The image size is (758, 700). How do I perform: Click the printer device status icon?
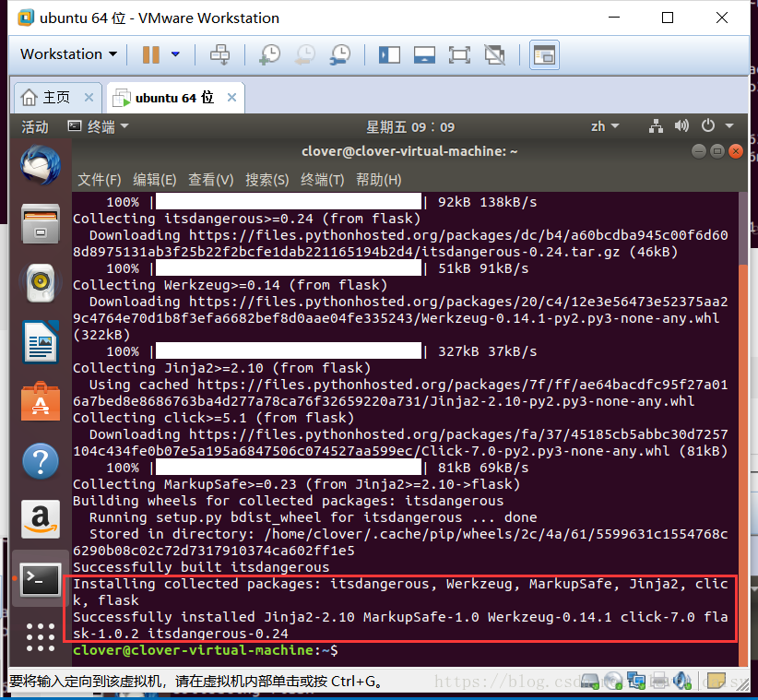[x=659, y=682]
